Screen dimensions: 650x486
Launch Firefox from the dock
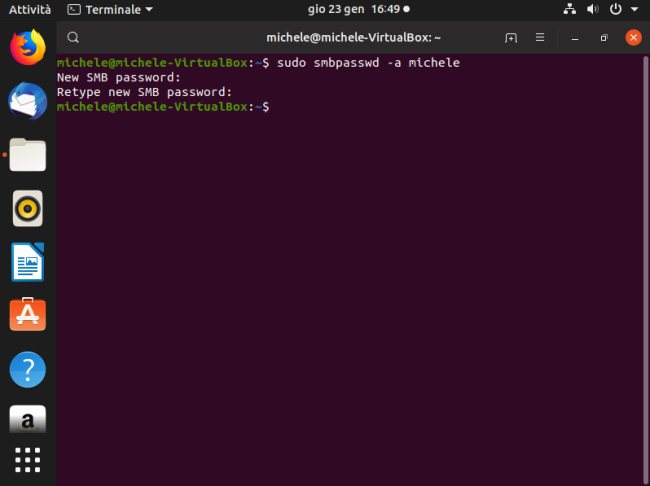tap(28, 47)
